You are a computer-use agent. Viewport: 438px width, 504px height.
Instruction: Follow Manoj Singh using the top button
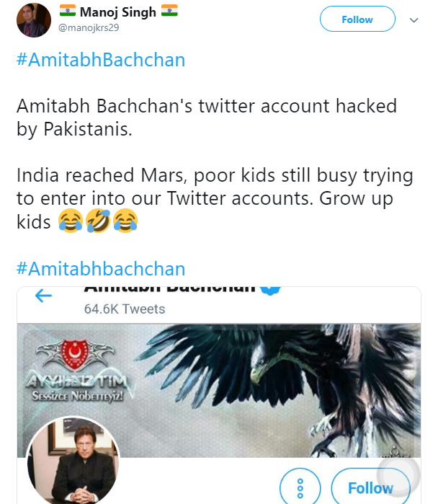pyautogui.click(x=357, y=19)
